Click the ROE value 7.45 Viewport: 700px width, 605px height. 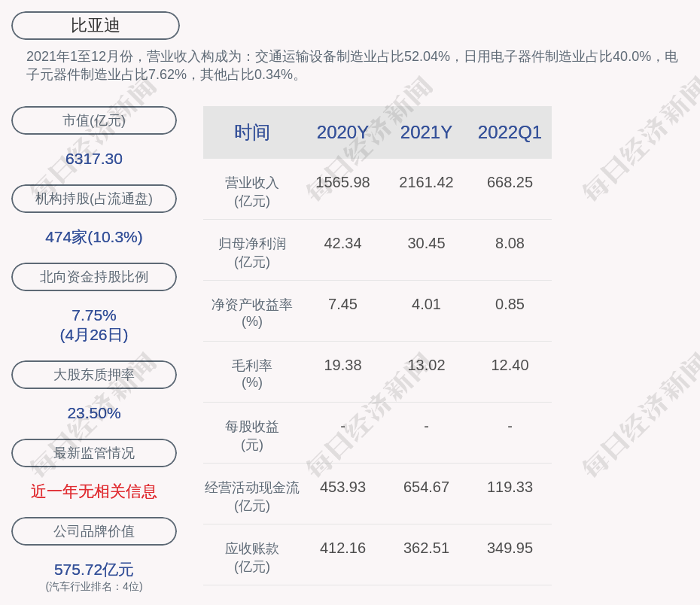click(343, 304)
